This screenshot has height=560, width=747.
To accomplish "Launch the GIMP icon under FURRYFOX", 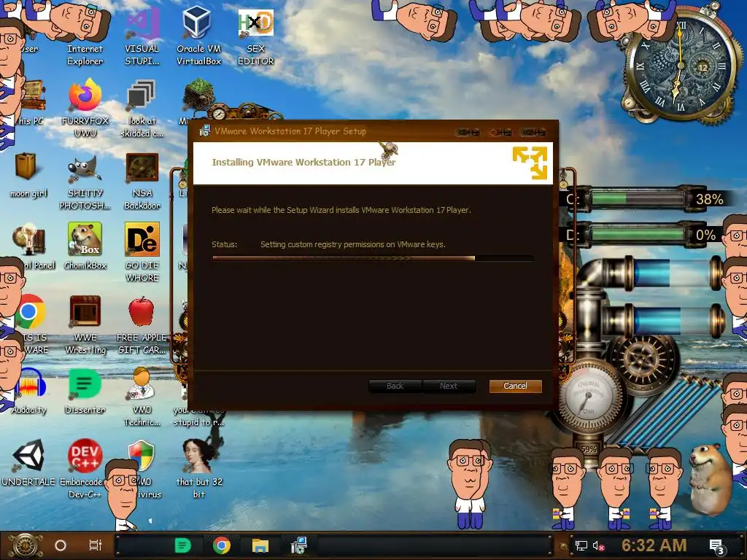I will coord(85,181).
